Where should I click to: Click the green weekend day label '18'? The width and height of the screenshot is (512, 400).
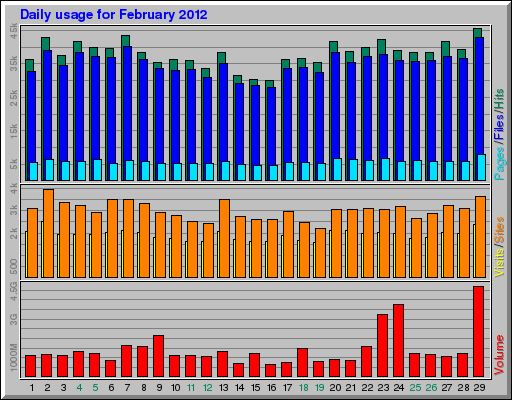tap(303, 388)
